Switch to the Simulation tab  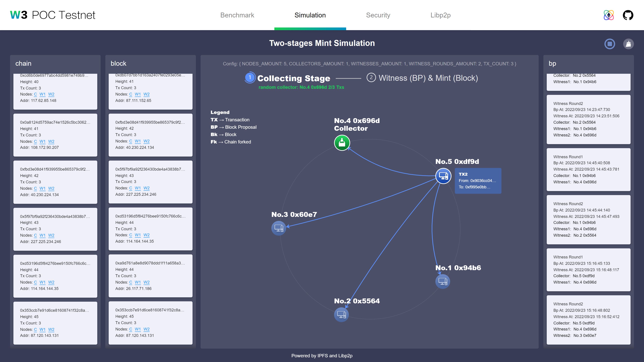pyautogui.click(x=310, y=15)
